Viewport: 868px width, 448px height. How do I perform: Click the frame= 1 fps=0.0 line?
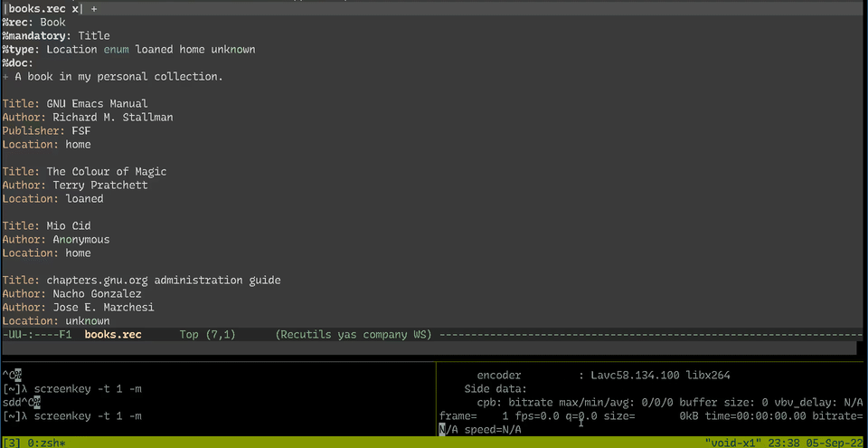click(x=652, y=415)
